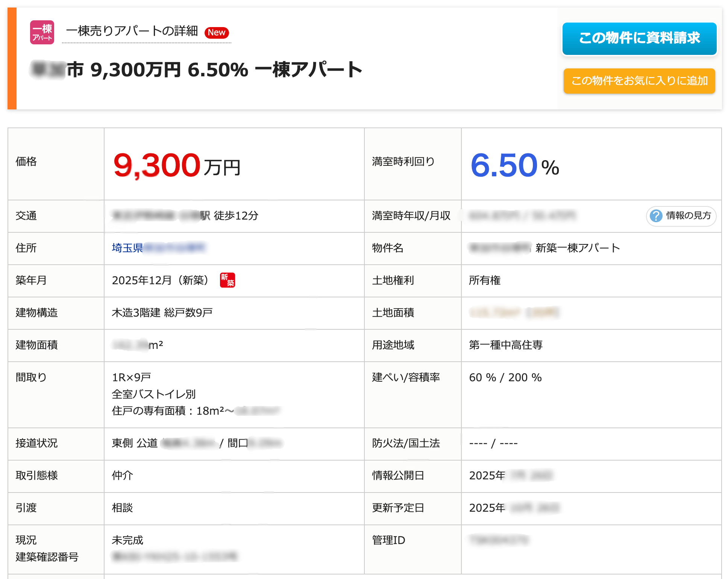Click the 徒歩12分 station access text
Screen dimensions: 728x579
pyautogui.click(x=236, y=216)
